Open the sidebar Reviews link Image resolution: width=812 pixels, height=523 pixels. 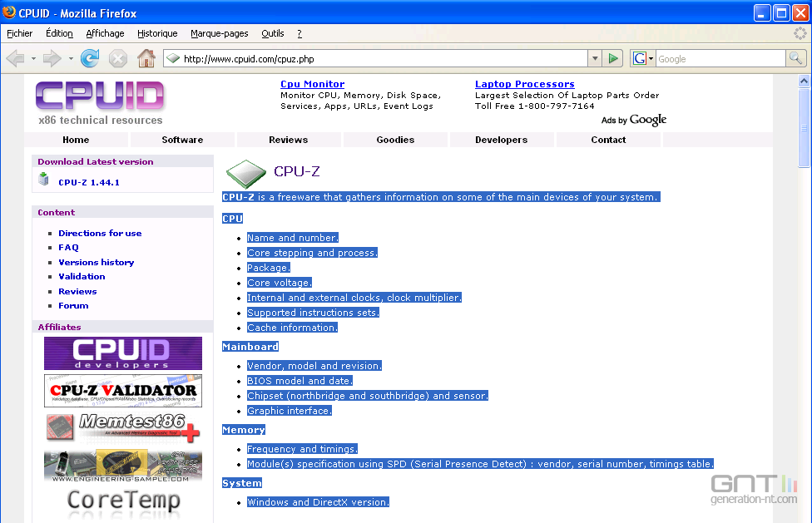tap(77, 291)
